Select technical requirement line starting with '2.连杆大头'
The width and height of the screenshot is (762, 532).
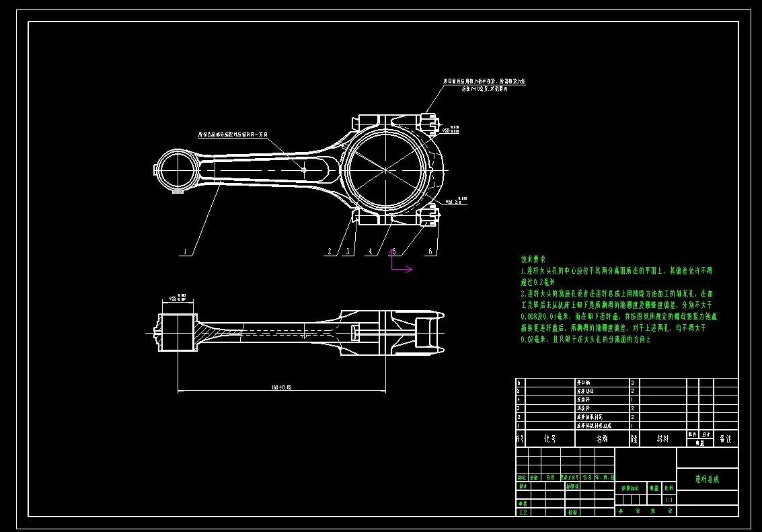click(617, 293)
